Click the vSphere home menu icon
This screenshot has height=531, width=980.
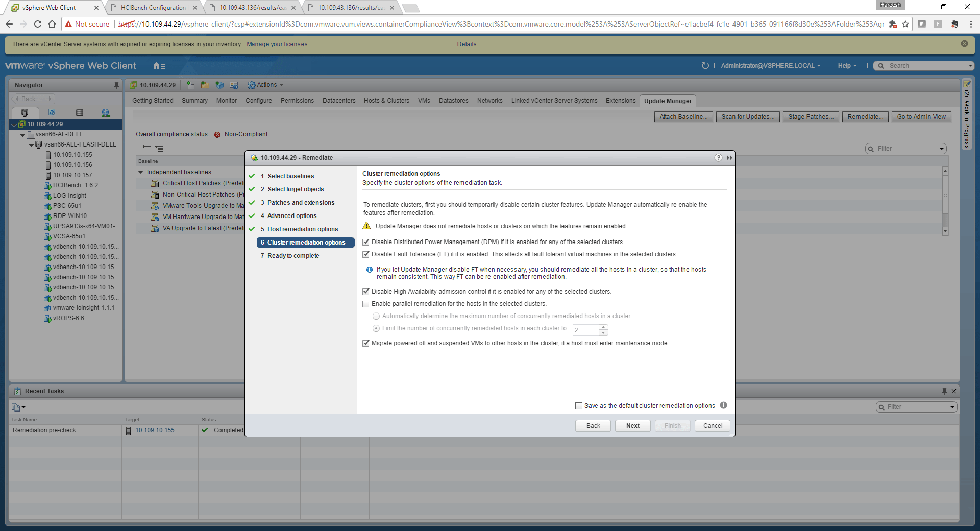point(159,66)
